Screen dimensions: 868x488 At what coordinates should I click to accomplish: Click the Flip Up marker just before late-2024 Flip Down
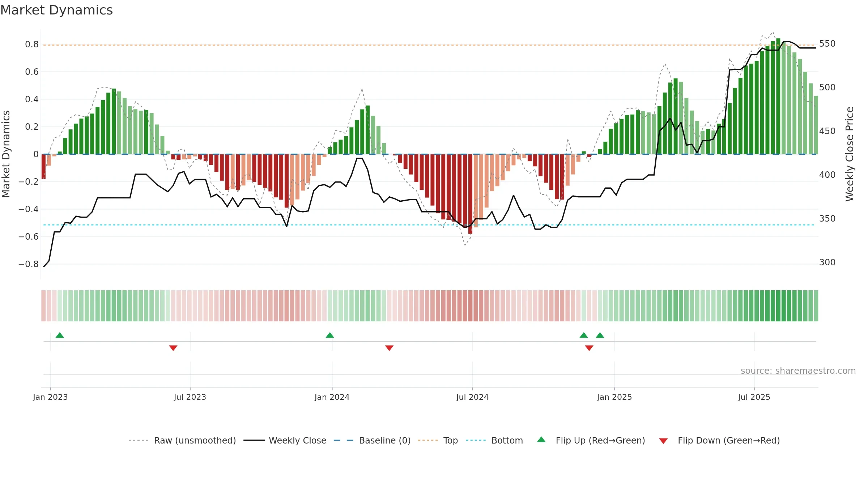click(584, 335)
